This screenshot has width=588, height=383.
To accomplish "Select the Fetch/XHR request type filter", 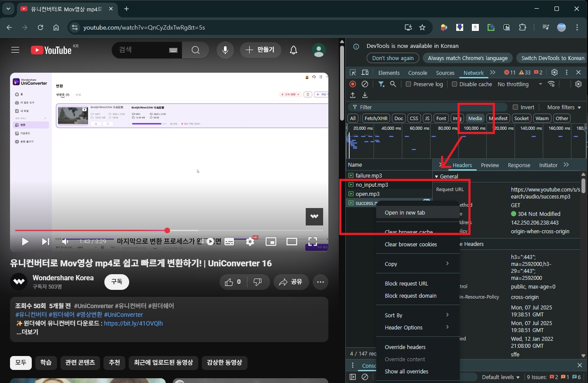I will 376,118.
